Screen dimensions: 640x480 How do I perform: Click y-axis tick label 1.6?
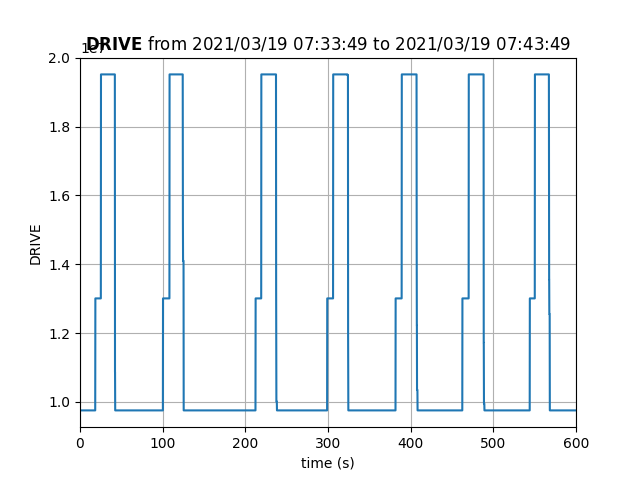pyautogui.click(x=59, y=196)
